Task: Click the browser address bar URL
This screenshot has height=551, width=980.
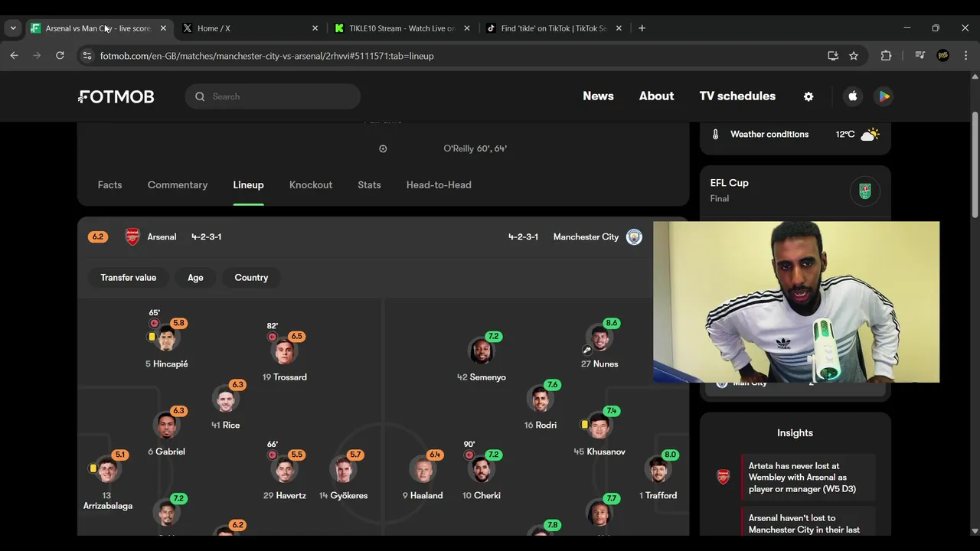Action: click(x=266, y=56)
